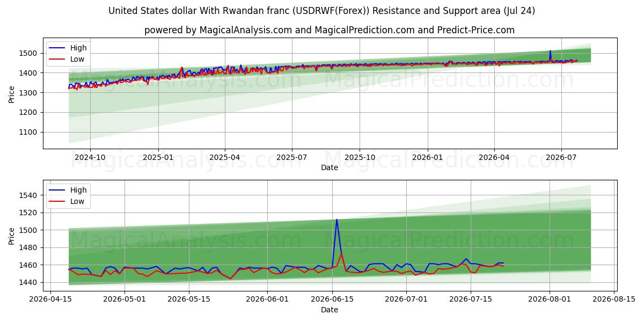The image size is (644, 322).
Task: Click the '2026-07' date tick label
Action: (561, 157)
